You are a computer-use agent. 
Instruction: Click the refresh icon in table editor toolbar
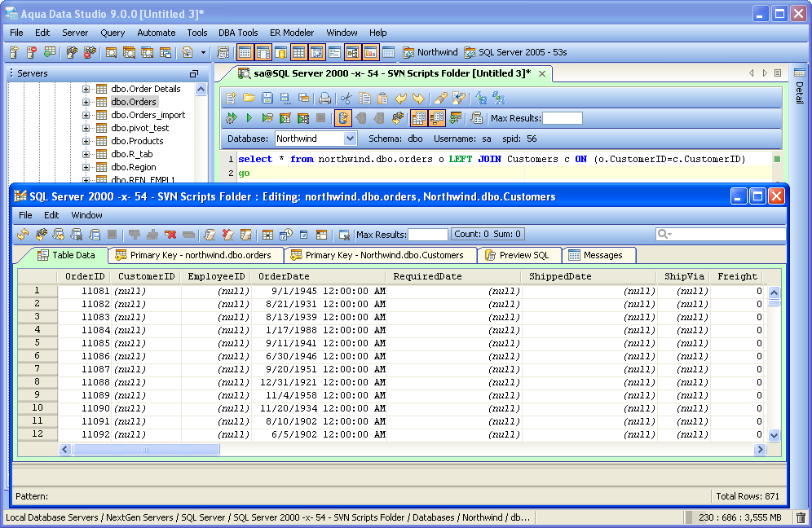[24, 235]
